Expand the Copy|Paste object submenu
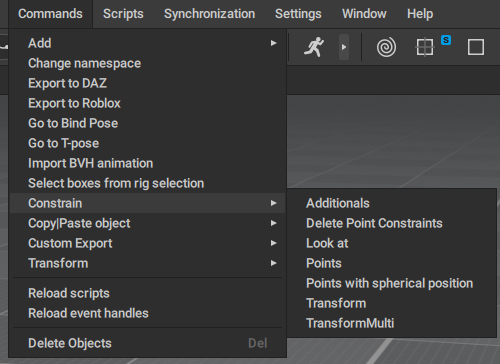The width and height of the screenshot is (500, 364). click(x=147, y=223)
